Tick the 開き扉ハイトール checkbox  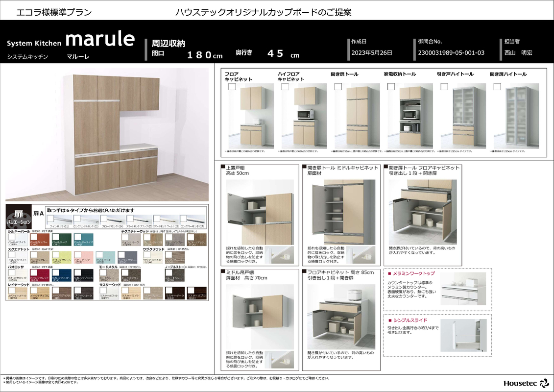point(497,87)
